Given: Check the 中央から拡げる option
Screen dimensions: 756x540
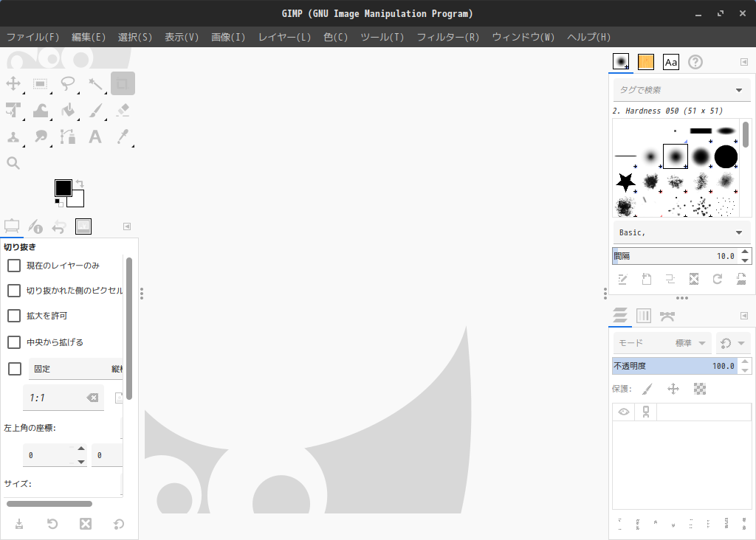Looking at the screenshot, I should point(14,342).
